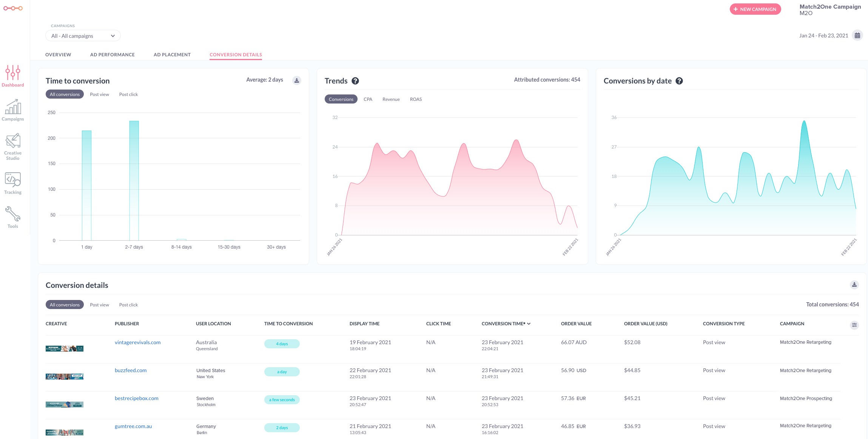Screen dimensions: 868x439
Task: Click the 66.07 AUD order value
Action: [x=574, y=342]
